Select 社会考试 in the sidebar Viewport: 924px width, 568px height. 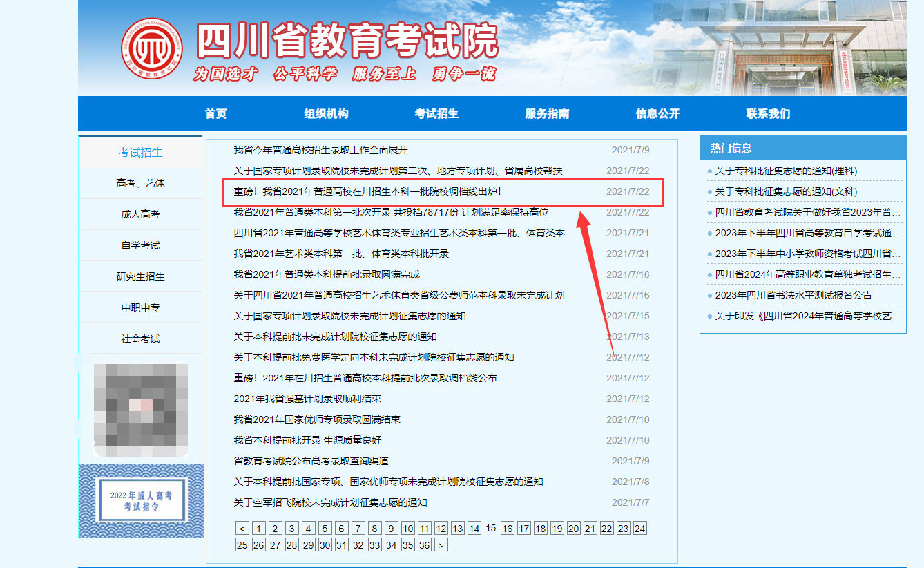pos(141,339)
